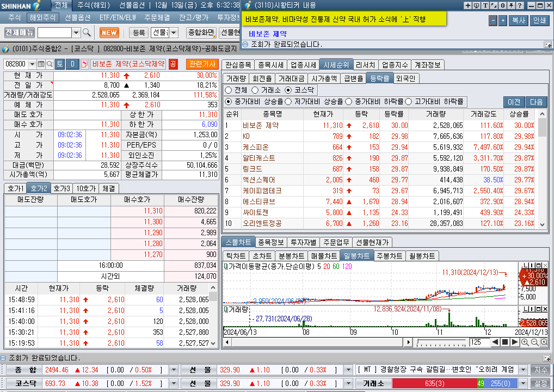The width and height of the screenshot is (554, 392).
Task: Click the monitor screen icon in ticker title bar
Action: coord(476,5)
